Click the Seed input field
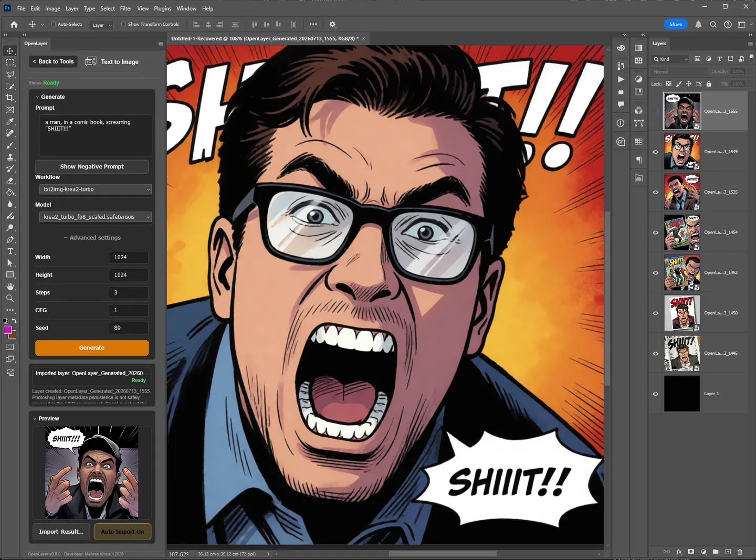756x560 pixels. [128, 328]
